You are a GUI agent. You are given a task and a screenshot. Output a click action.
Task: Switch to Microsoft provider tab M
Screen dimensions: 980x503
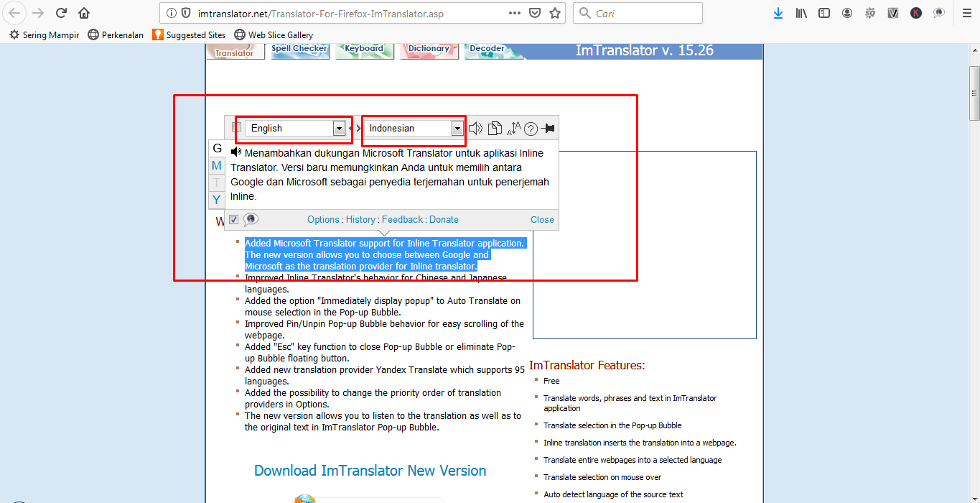coord(217,165)
